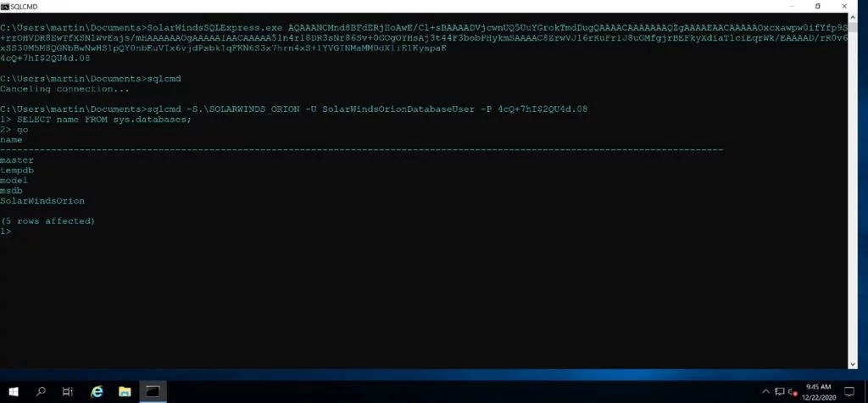
Task: Click scrollbar down arrow in console
Action: coord(853,364)
